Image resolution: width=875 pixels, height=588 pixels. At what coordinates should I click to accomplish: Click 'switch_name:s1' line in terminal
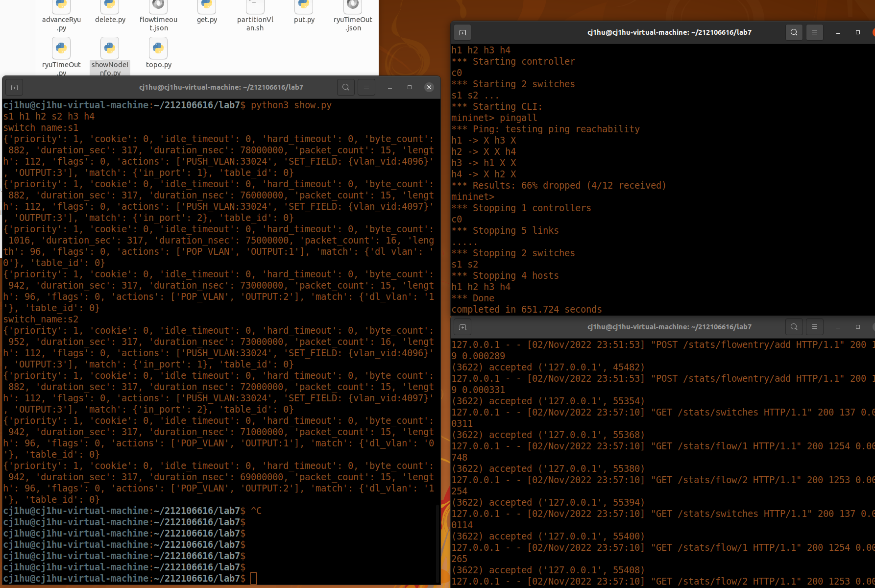[41, 127]
